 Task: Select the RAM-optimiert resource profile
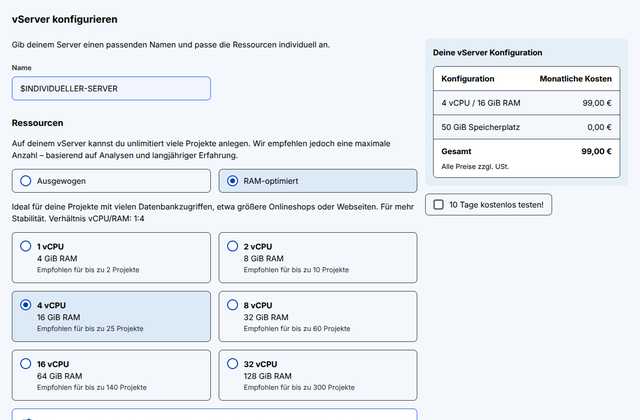click(318, 181)
